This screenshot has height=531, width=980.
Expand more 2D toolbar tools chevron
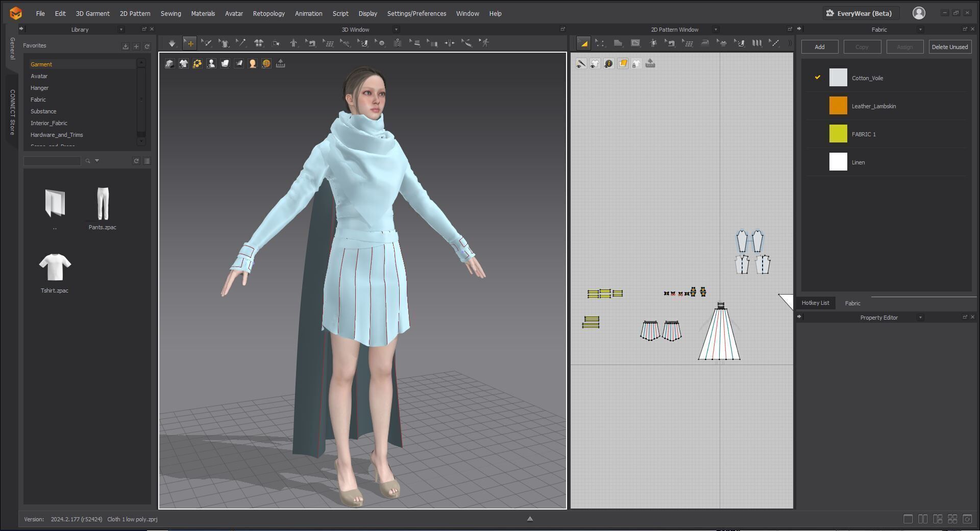pos(790,43)
